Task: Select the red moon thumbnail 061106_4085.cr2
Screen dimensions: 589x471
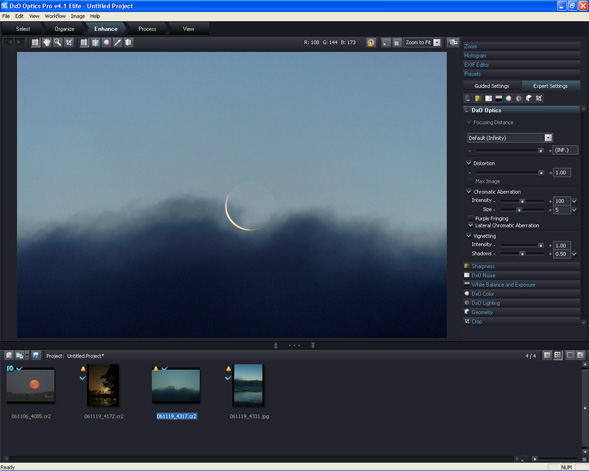Action: point(31,386)
